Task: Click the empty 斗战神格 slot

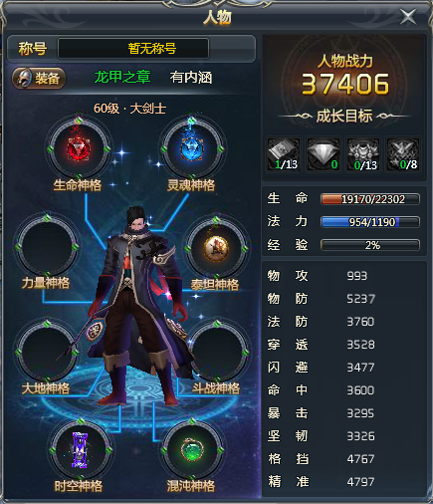Action: click(217, 353)
